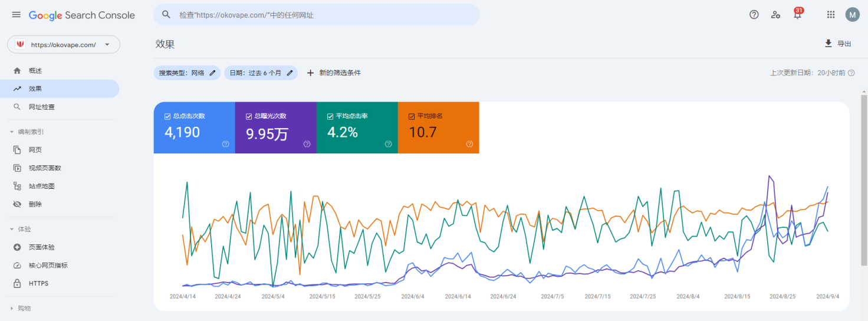Image resolution: width=868 pixels, height=321 pixels.
Task: Click chart axis label 2024/4/14
Action: pos(183,296)
